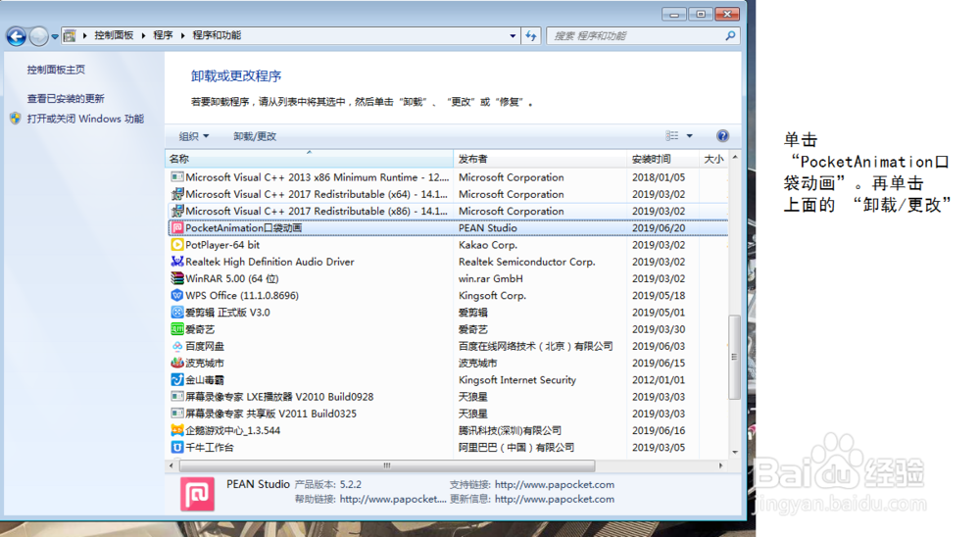The image size is (980, 537).
Task: Click the WPS Office icon
Action: pos(177,296)
